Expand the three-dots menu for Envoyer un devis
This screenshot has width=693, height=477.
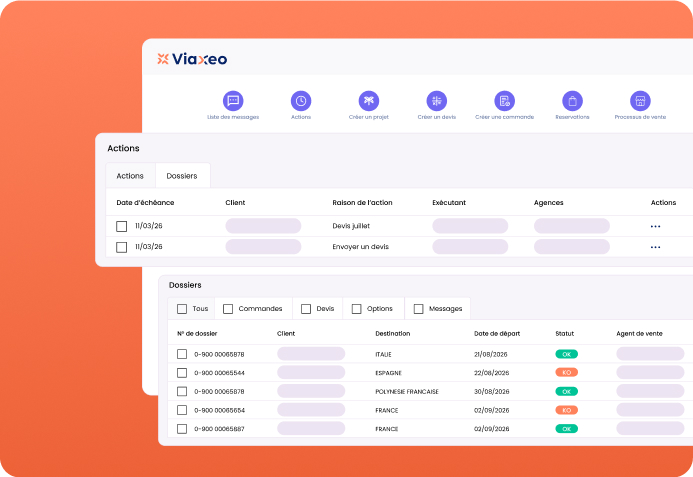(x=655, y=247)
